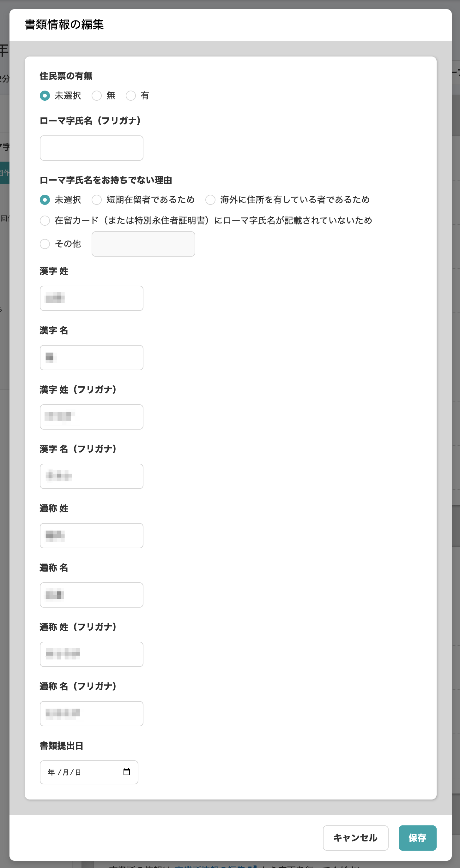Image resolution: width=460 pixels, height=868 pixels.
Task: Focus the 漢字 姓 input field
Action: tap(91, 298)
